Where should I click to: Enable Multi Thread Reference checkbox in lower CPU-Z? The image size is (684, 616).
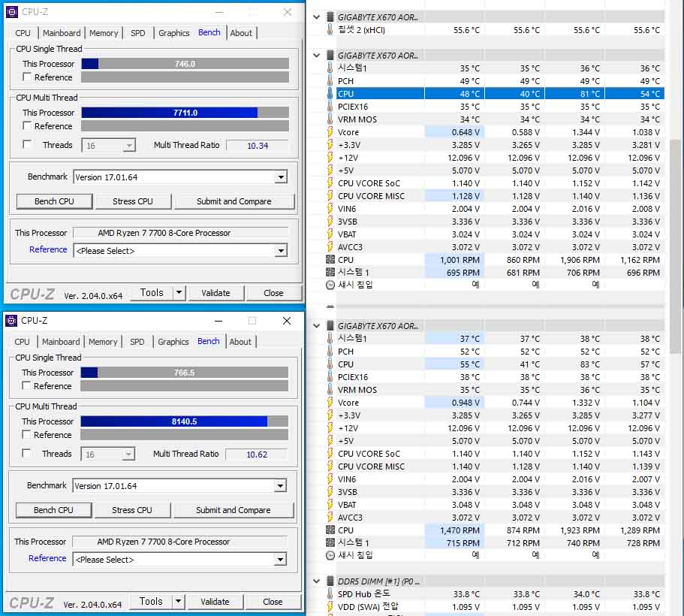coord(26,434)
